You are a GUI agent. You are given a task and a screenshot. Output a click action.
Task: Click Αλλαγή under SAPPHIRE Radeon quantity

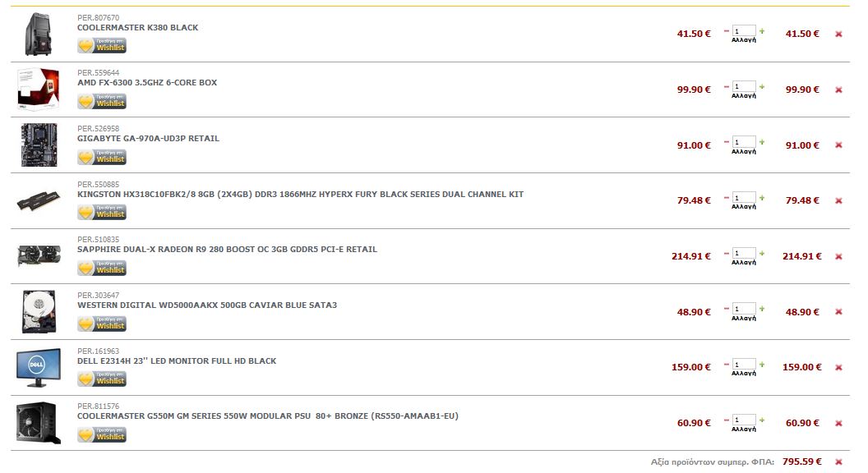pyautogui.click(x=744, y=262)
